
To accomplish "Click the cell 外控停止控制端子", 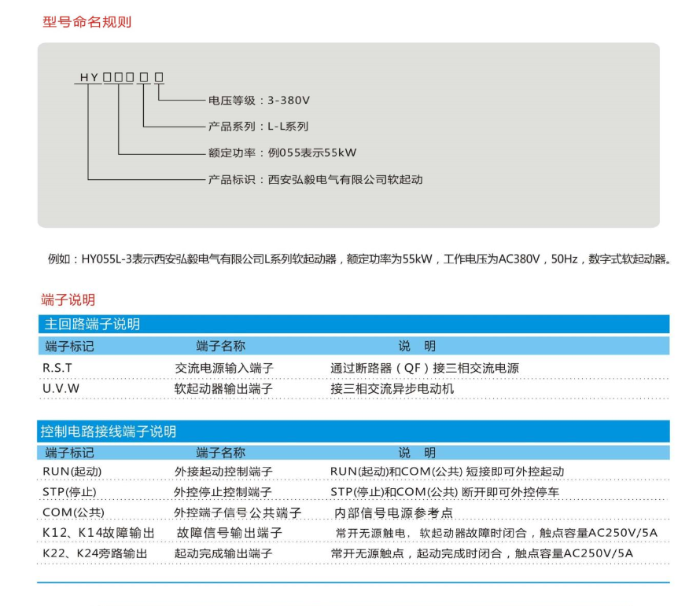I will pyautogui.click(x=223, y=492).
